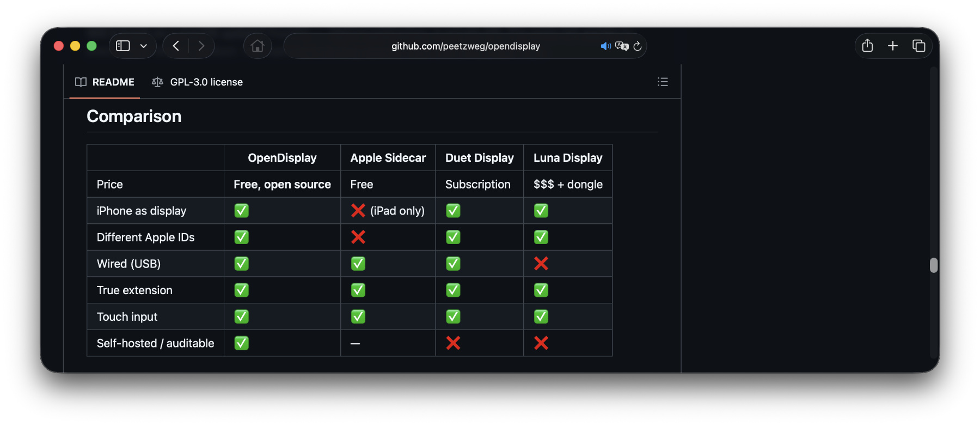Image resolution: width=980 pixels, height=426 pixels.
Task: Click Luna Display's check mark for iPhone as display
Action: [541, 211]
